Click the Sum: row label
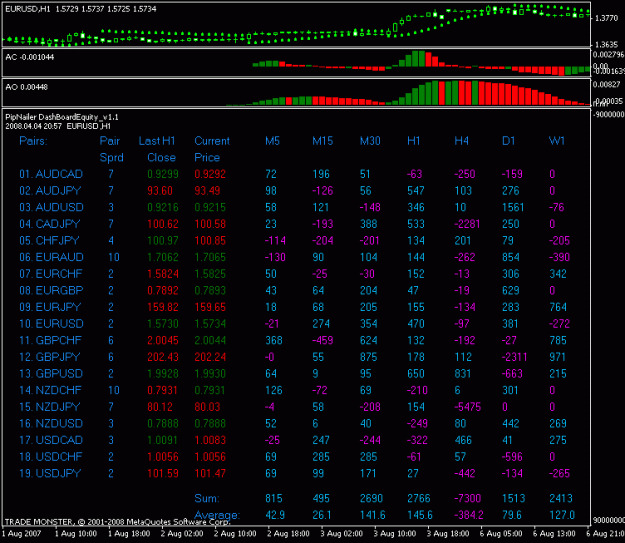 click(206, 498)
